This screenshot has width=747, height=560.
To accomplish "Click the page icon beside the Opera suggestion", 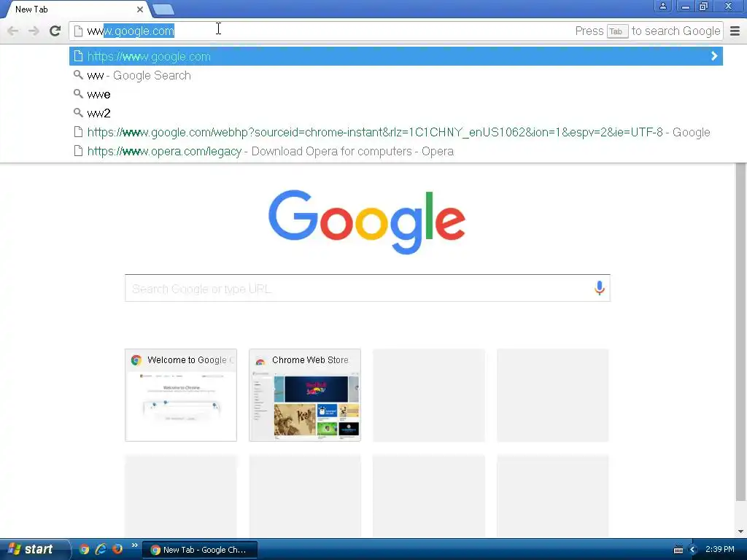I will pyautogui.click(x=78, y=151).
